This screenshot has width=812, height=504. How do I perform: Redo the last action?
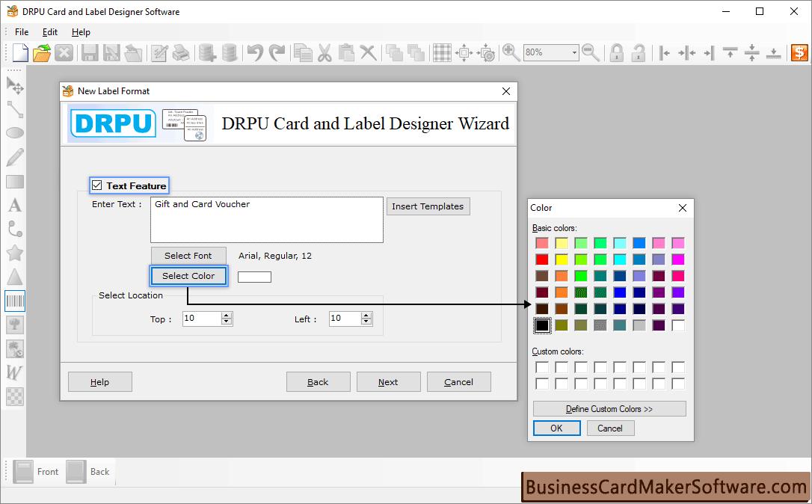[x=277, y=53]
